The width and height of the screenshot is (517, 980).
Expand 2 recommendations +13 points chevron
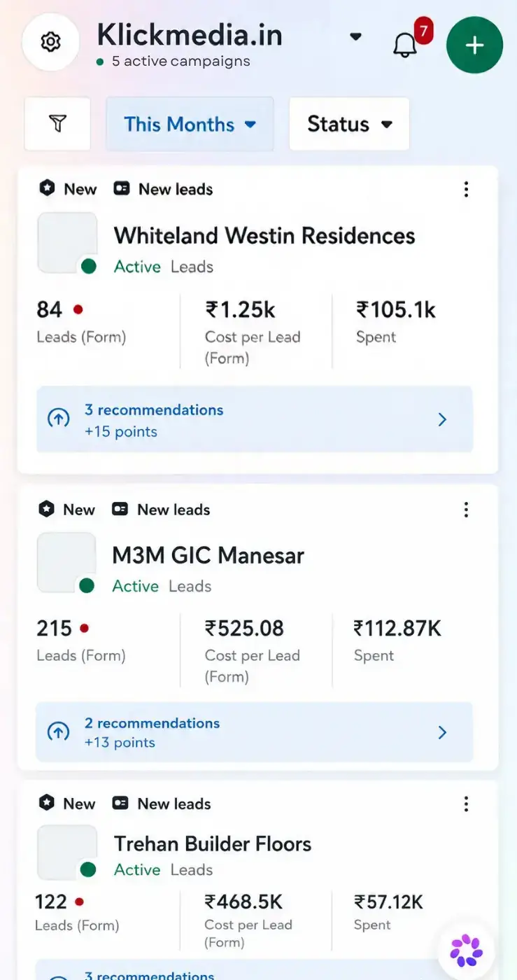(442, 732)
